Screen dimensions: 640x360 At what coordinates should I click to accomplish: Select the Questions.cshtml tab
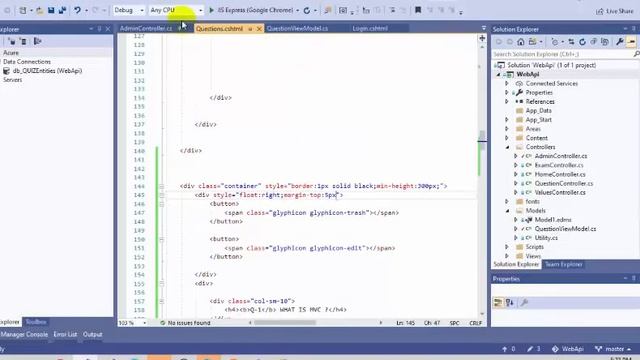click(x=220, y=29)
